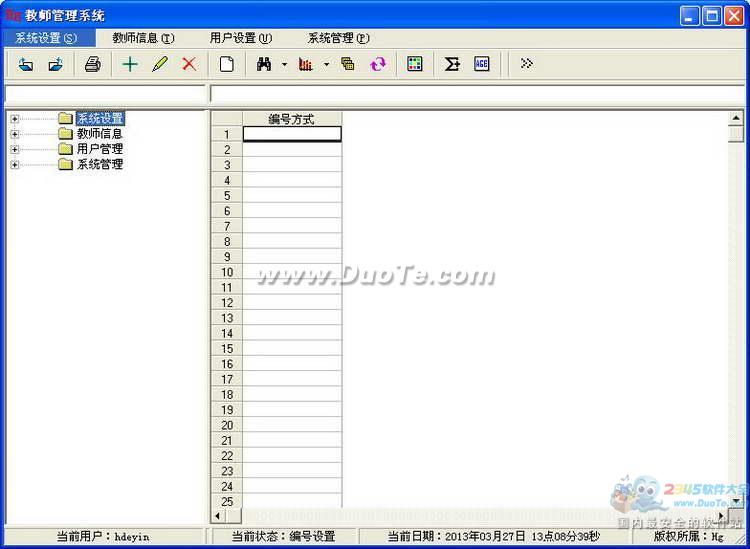
Task: Open the dropdown arrow beside binoculars
Action: 284,65
